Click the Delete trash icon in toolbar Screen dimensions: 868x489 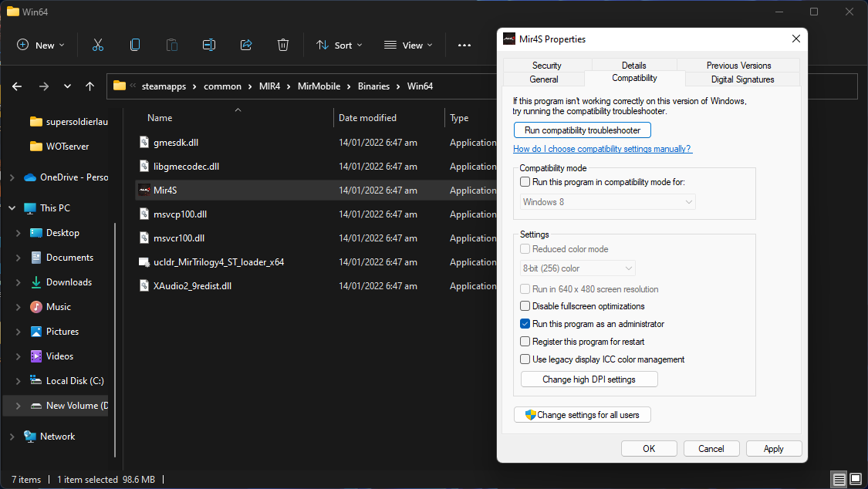click(283, 45)
